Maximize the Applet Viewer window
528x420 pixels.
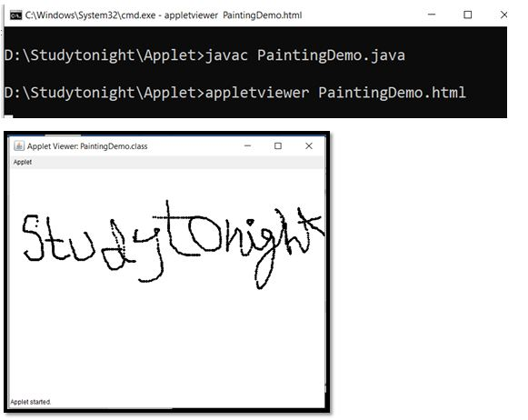point(278,145)
